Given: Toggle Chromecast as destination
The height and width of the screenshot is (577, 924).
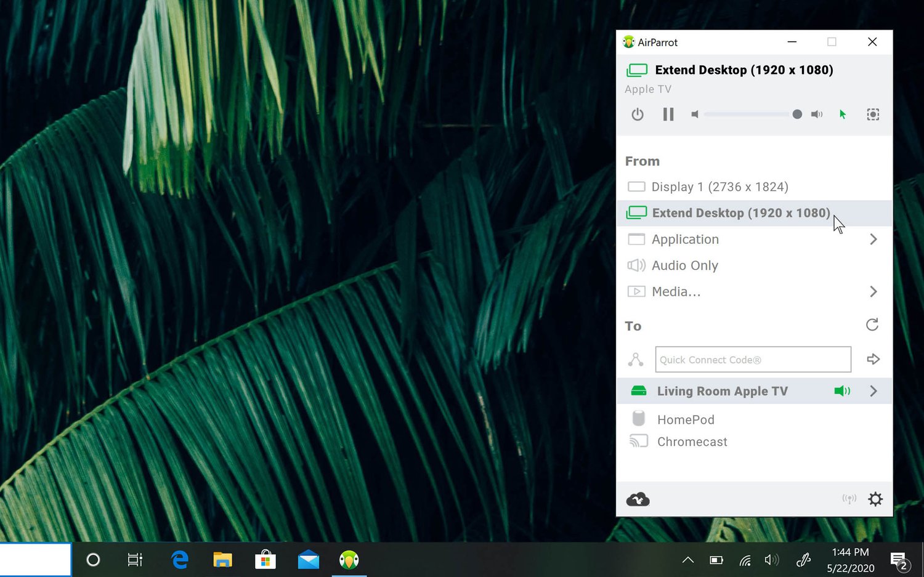Looking at the screenshot, I should click(692, 442).
